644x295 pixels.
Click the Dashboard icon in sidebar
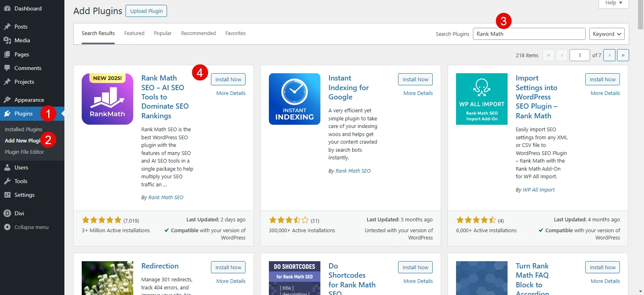click(7, 8)
